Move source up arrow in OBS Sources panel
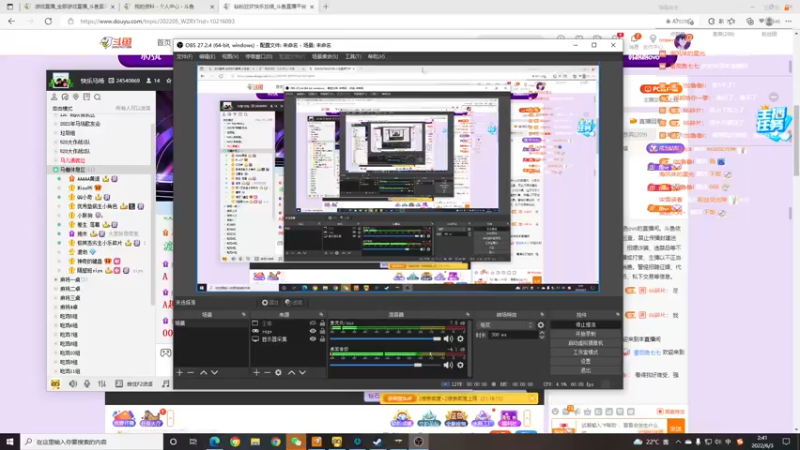 291,372
